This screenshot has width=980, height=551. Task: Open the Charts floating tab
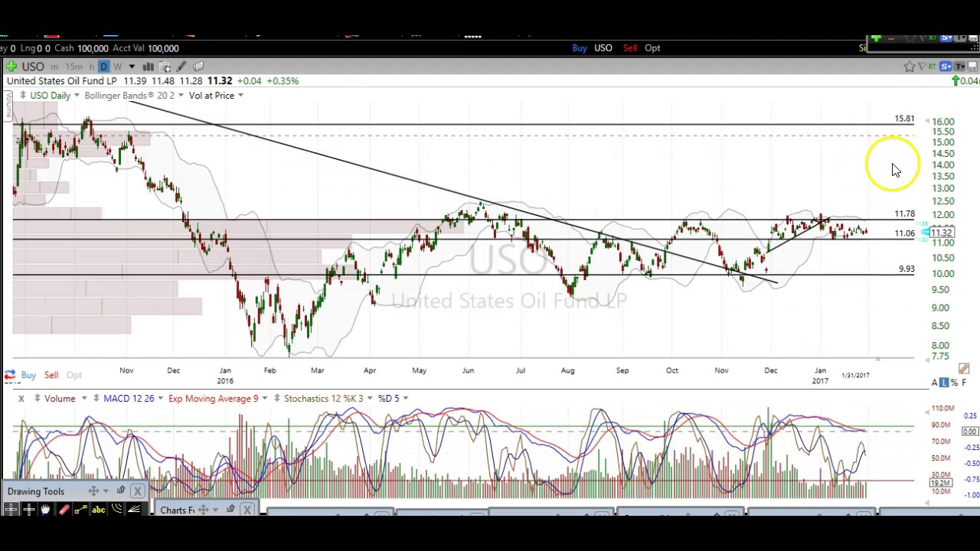pos(177,510)
